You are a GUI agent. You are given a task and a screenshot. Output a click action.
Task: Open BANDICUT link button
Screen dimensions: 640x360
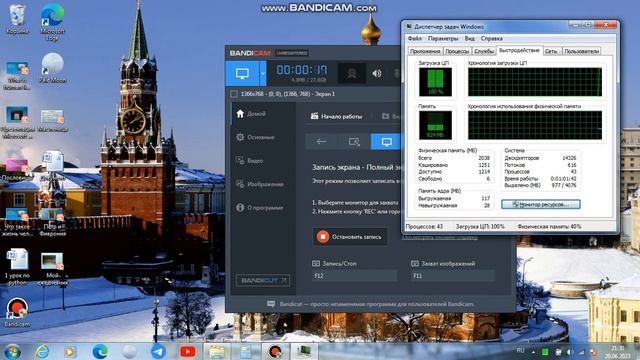[x=263, y=280]
